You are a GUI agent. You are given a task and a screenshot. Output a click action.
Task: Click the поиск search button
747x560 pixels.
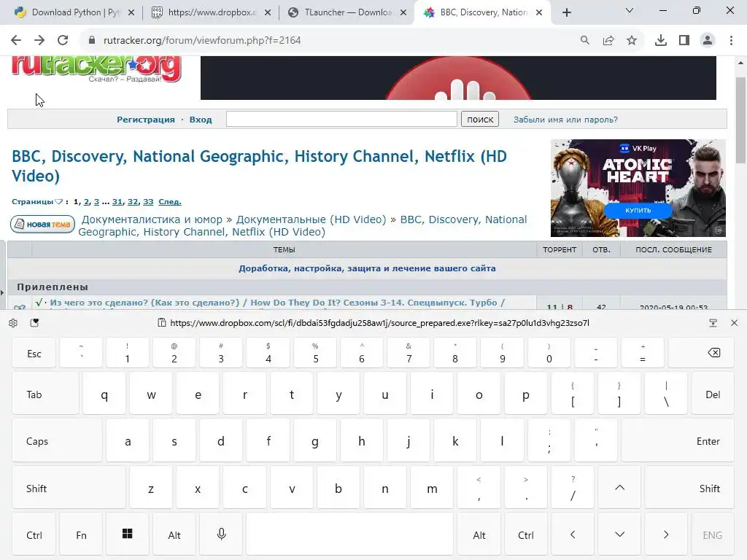click(x=480, y=120)
